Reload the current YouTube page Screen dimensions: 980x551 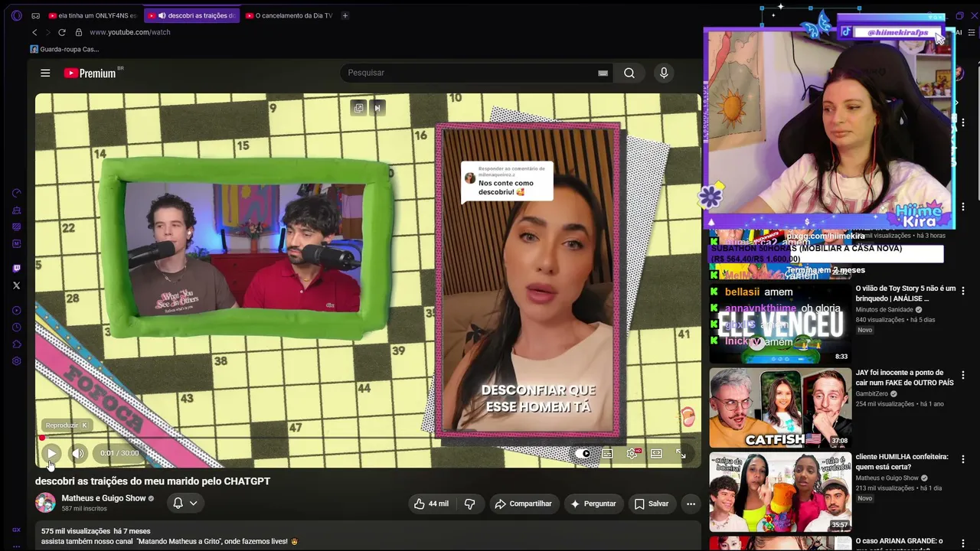62,32
